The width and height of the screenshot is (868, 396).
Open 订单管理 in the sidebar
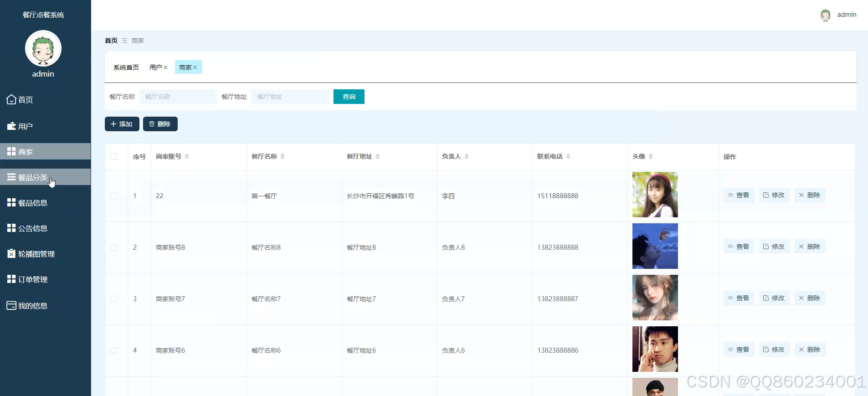(45, 279)
